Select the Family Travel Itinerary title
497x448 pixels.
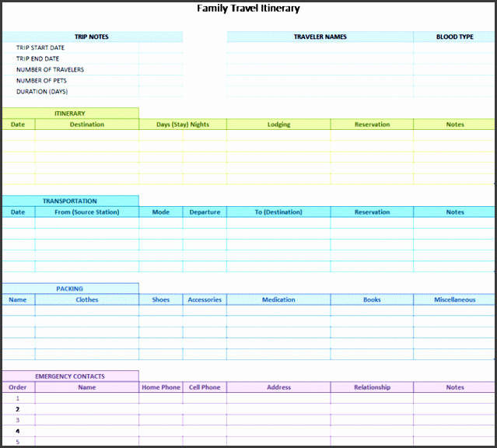pos(248,9)
